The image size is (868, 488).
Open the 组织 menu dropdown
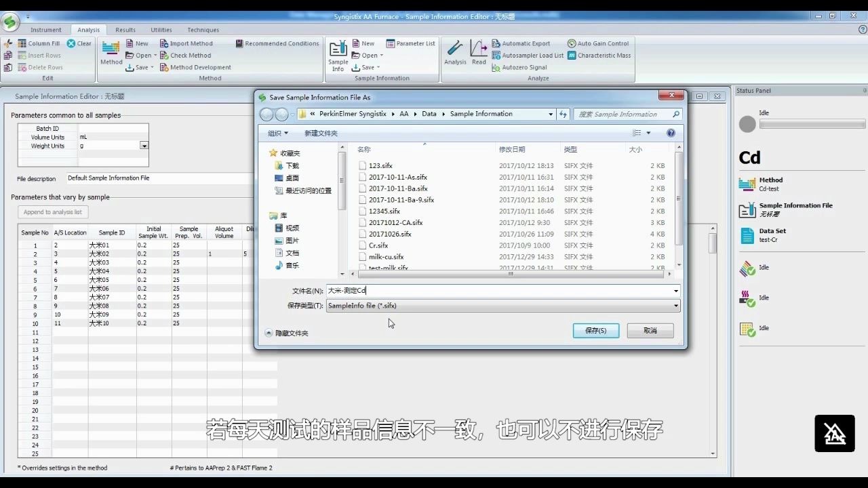click(278, 133)
